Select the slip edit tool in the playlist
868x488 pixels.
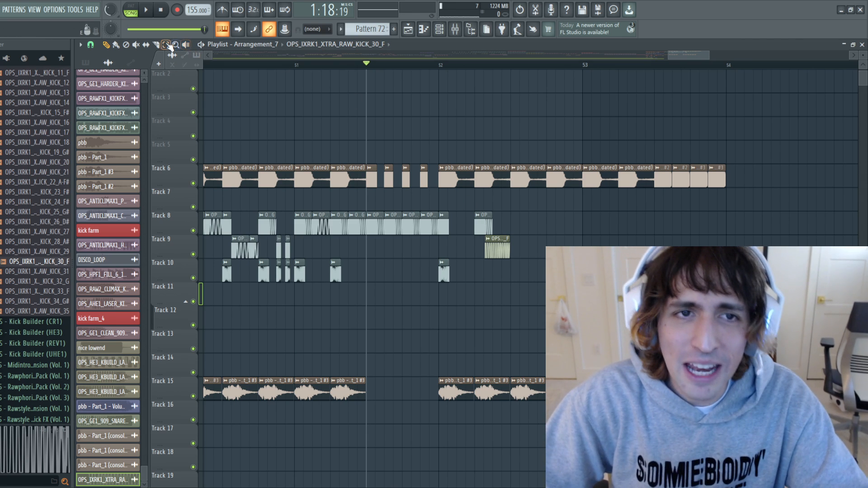(x=146, y=44)
